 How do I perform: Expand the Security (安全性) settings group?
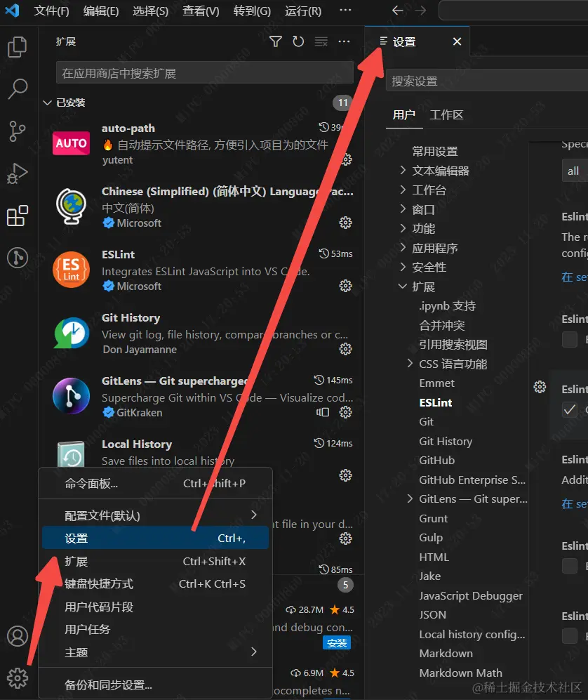coord(403,267)
